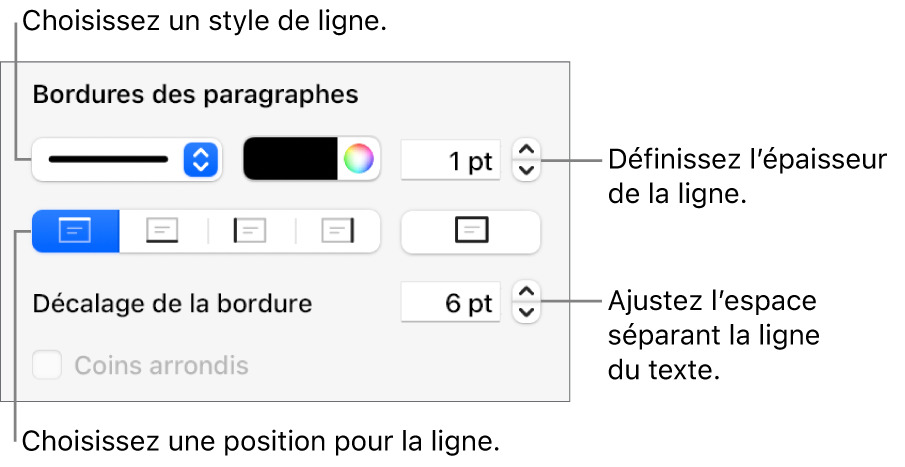This screenshot has width=905, height=467.
Task: Select the bottom border position icon
Action: tap(163, 230)
